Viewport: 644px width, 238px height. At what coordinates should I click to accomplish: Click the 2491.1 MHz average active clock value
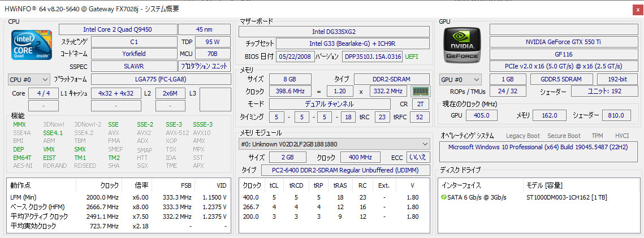(x=103, y=217)
